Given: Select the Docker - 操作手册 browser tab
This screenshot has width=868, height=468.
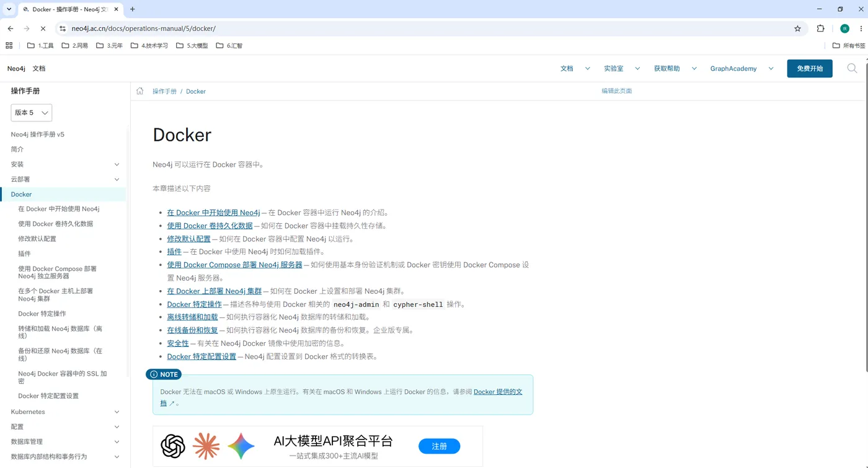Looking at the screenshot, I should click(69, 9).
